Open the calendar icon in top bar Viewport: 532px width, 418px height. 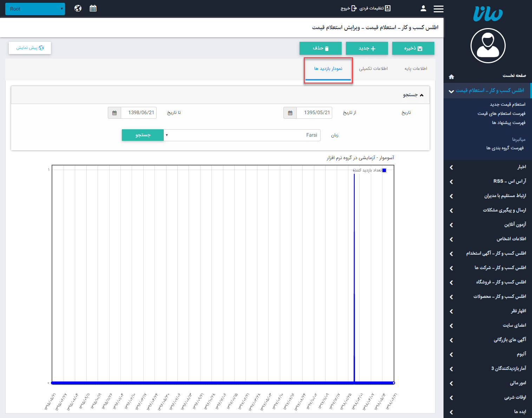(93, 8)
